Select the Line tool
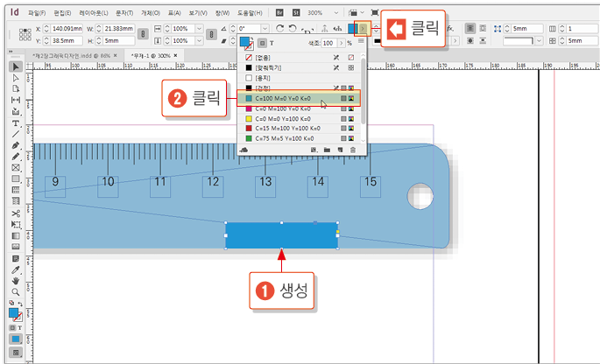Screen dimensions: 600x364 point(16,134)
